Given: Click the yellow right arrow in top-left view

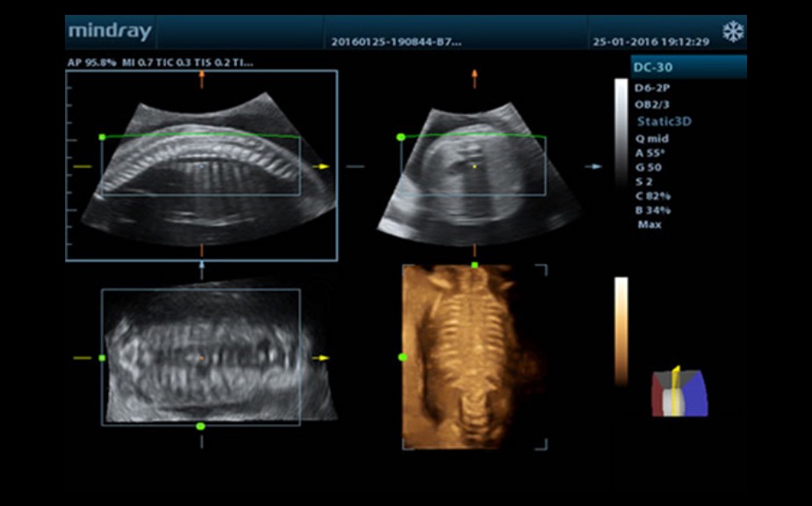Looking at the screenshot, I should click(x=322, y=166).
